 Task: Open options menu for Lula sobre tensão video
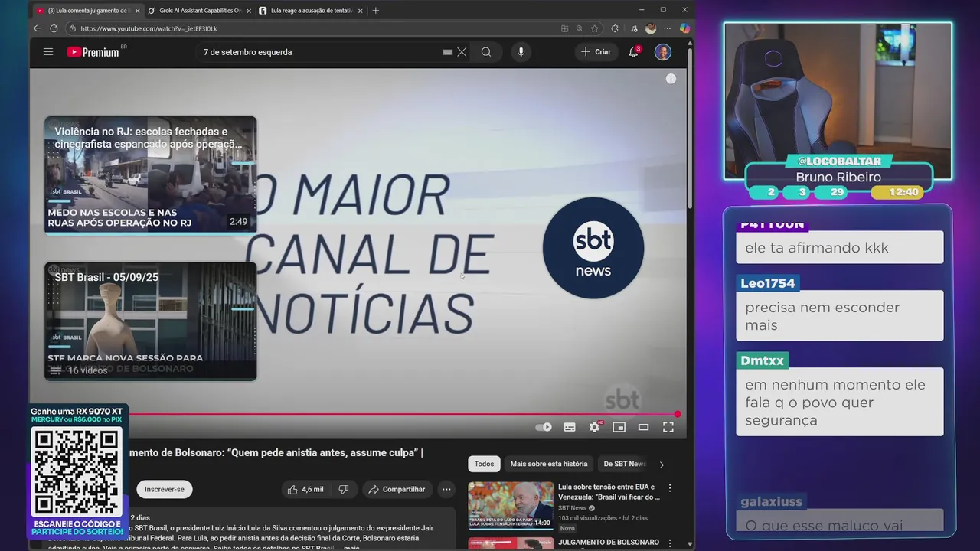click(670, 487)
